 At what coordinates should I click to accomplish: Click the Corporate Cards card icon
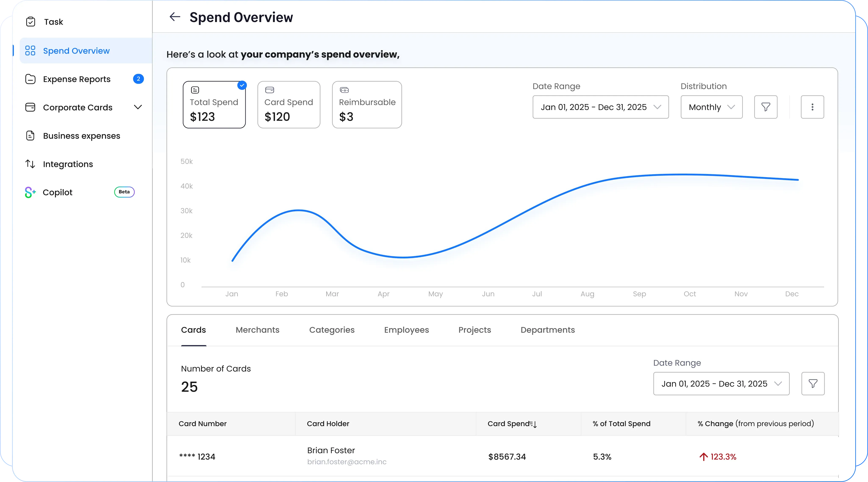30,107
